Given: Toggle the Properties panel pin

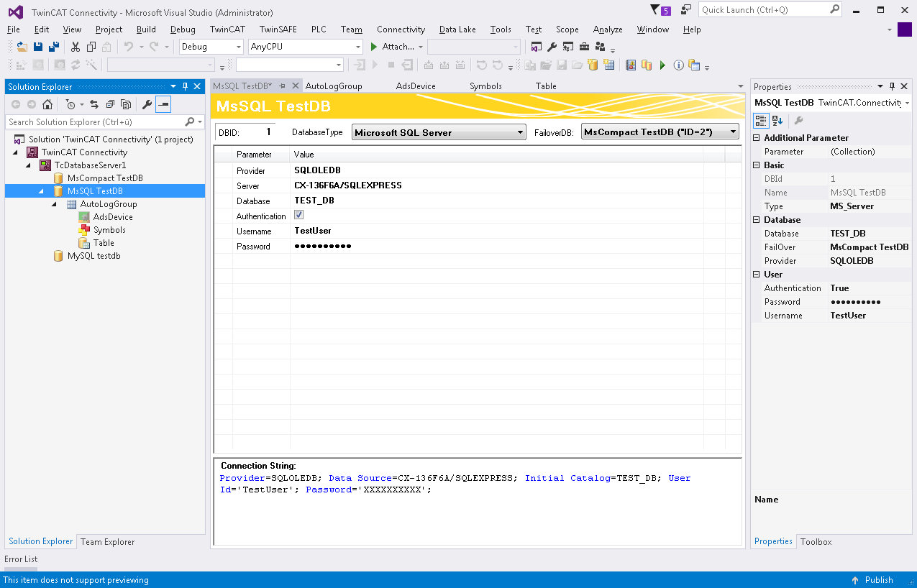Looking at the screenshot, I should [893, 86].
